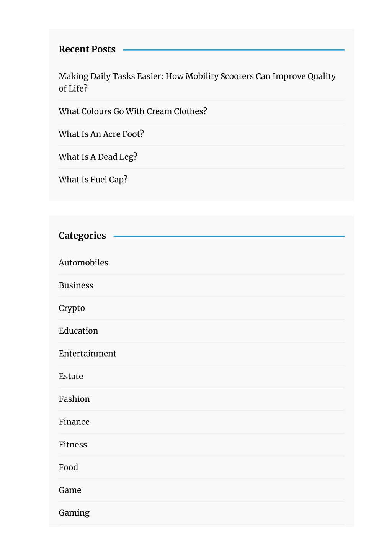This screenshot has height=555, width=392.
Task: Open the mobility scooters quality of life post
Action: click(x=197, y=82)
